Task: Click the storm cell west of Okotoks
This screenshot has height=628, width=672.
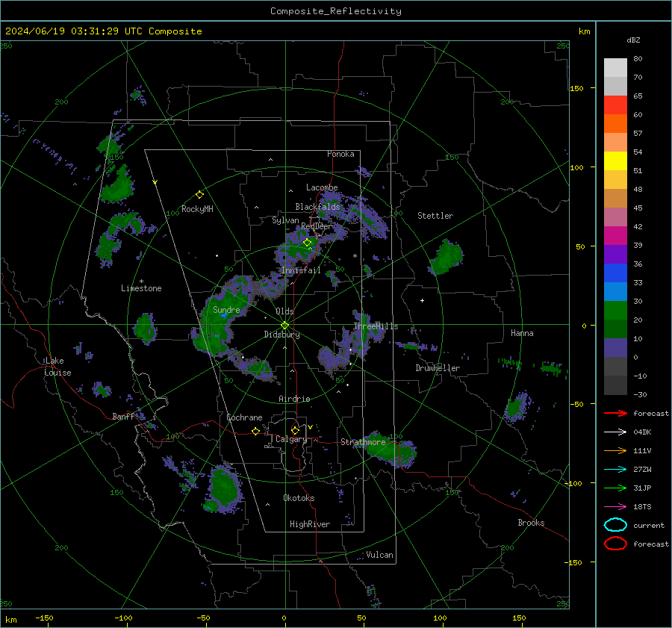Action: click(223, 488)
